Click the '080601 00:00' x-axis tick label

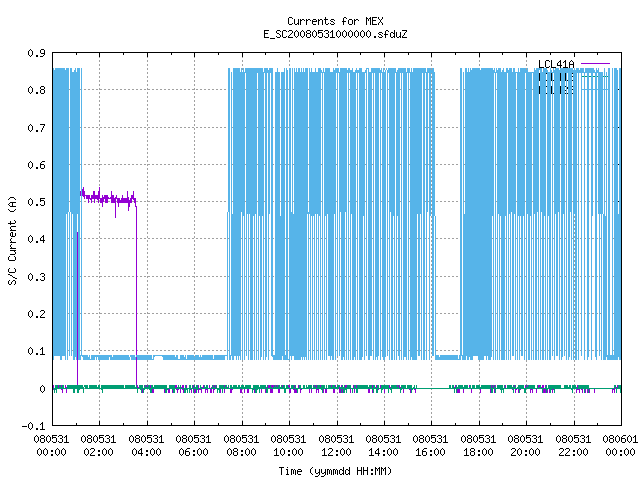(x=620, y=446)
